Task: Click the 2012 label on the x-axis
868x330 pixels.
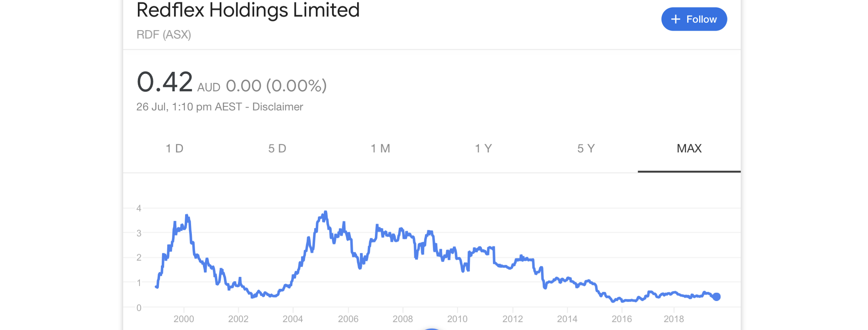Action: click(x=512, y=319)
